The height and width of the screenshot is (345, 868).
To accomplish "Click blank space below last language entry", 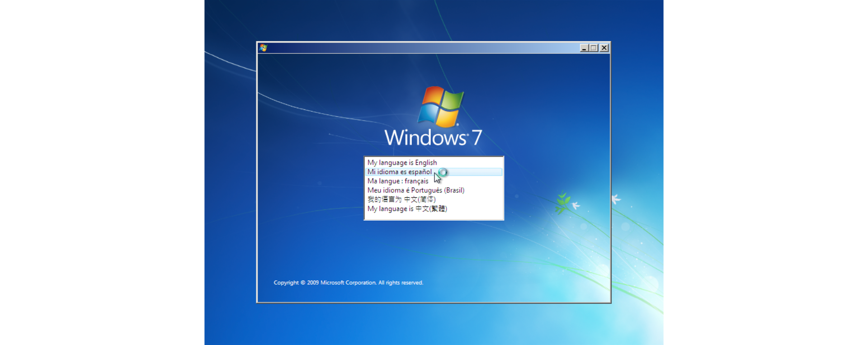I will pos(434,216).
